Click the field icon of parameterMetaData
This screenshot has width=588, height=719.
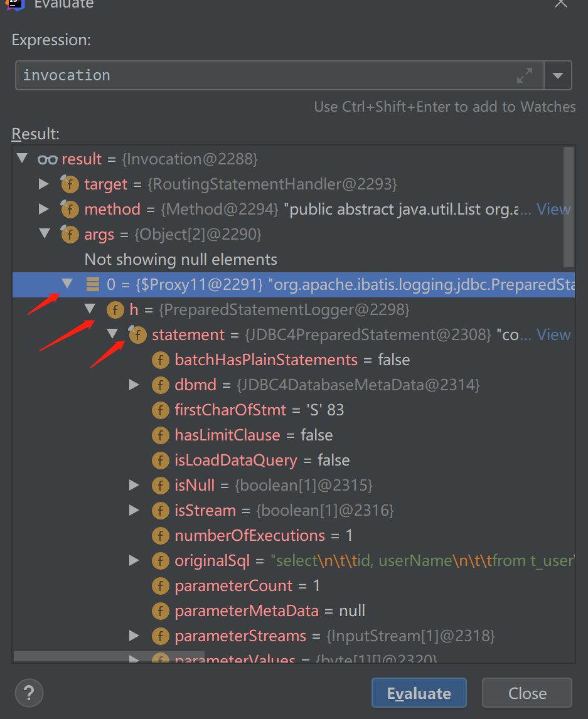[161, 611]
